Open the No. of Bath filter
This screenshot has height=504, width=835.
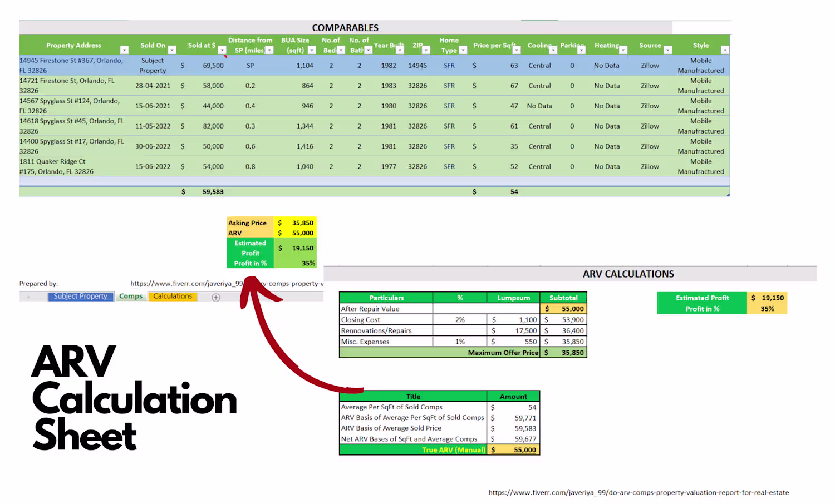pyautogui.click(x=368, y=50)
